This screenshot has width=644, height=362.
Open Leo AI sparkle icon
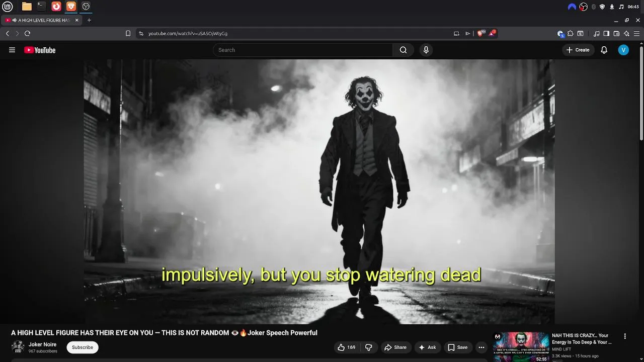pyautogui.click(x=626, y=34)
